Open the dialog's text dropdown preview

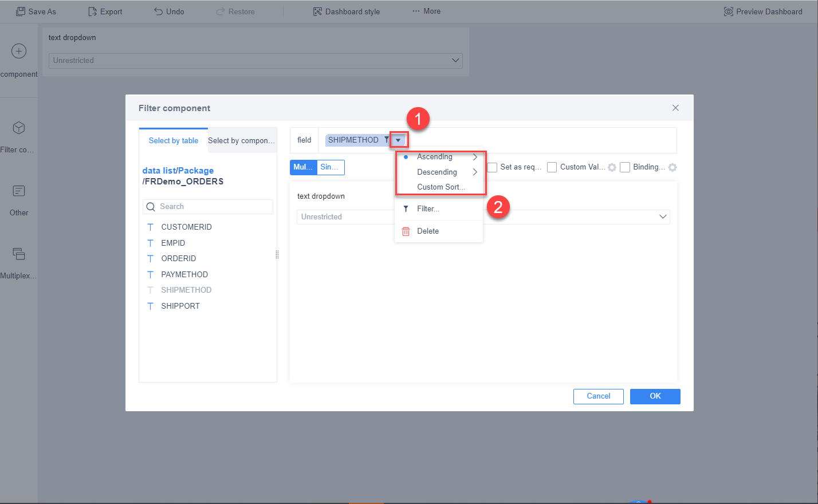483,216
